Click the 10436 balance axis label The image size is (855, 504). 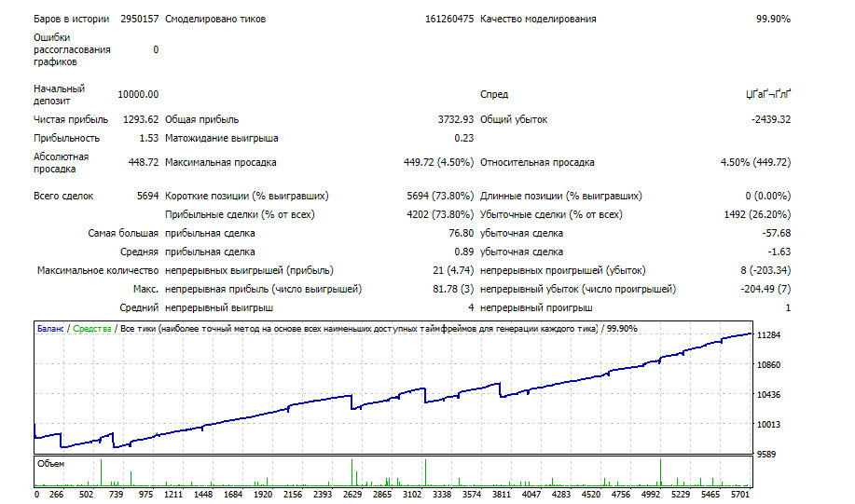(x=769, y=394)
